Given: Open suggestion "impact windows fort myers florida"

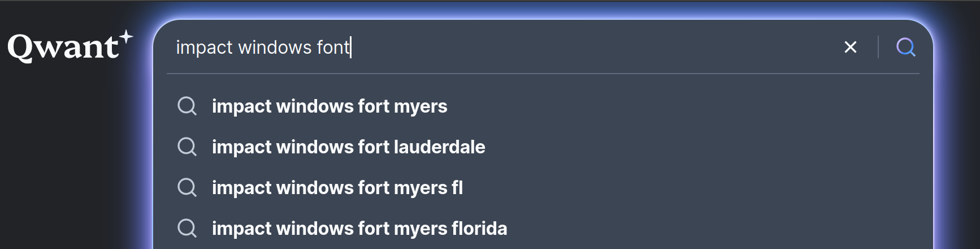Looking at the screenshot, I should (359, 229).
